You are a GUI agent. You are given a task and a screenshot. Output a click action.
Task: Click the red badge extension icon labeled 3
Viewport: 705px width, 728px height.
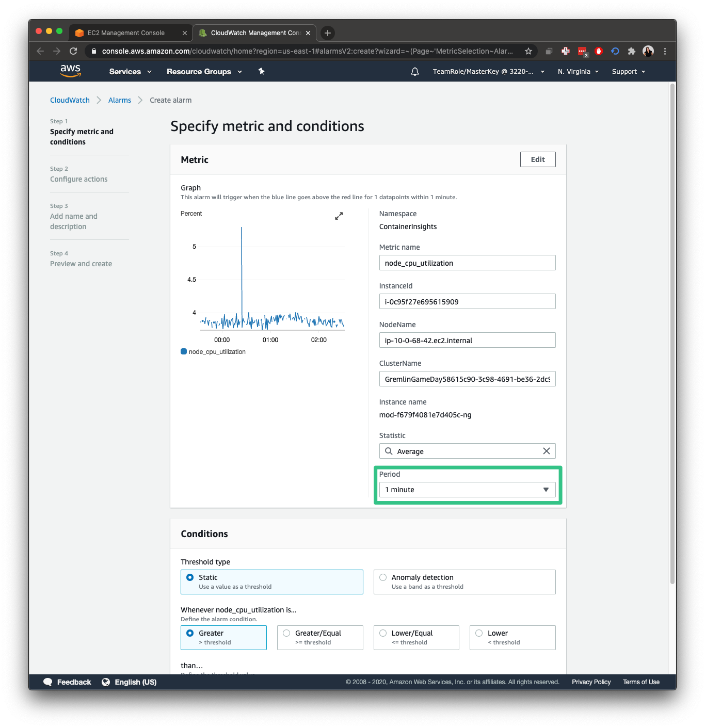coord(583,52)
